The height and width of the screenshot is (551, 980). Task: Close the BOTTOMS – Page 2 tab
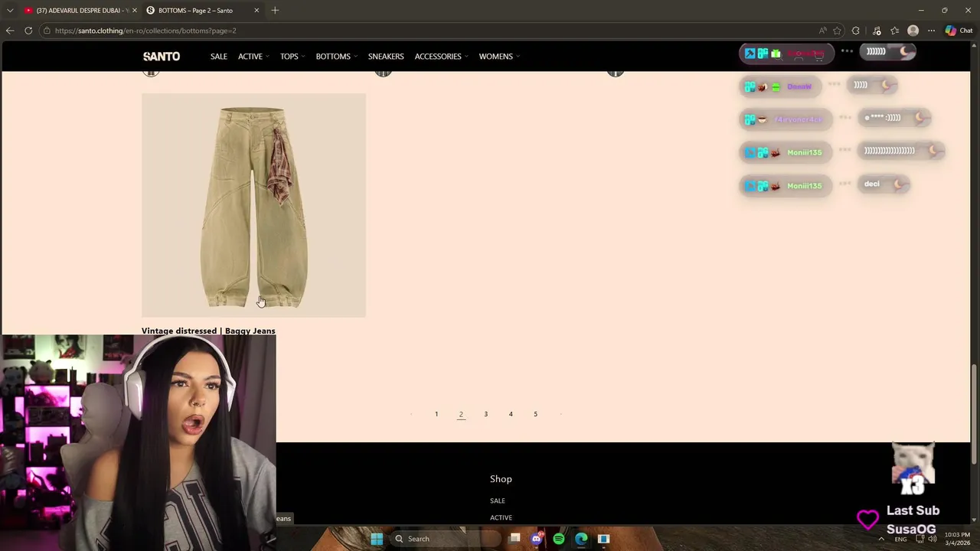[256, 11]
